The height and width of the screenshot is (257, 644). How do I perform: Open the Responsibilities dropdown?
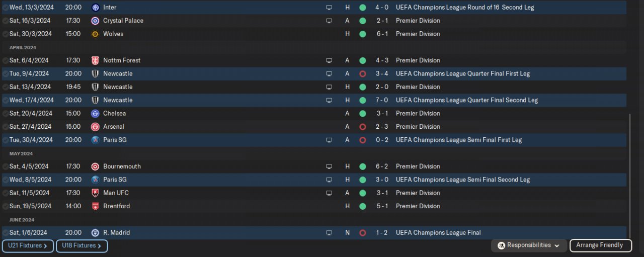tap(529, 245)
